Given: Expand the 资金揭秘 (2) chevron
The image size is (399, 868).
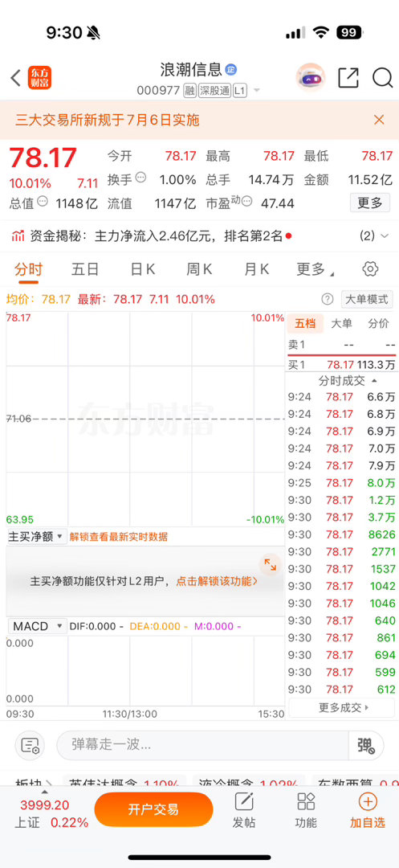Looking at the screenshot, I should (384, 236).
